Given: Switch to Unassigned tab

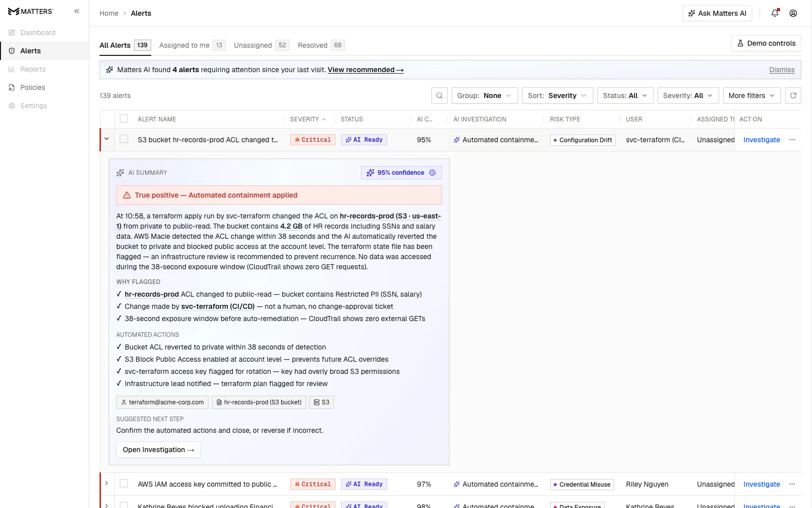Looking at the screenshot, I should click(x=261, y=45).
